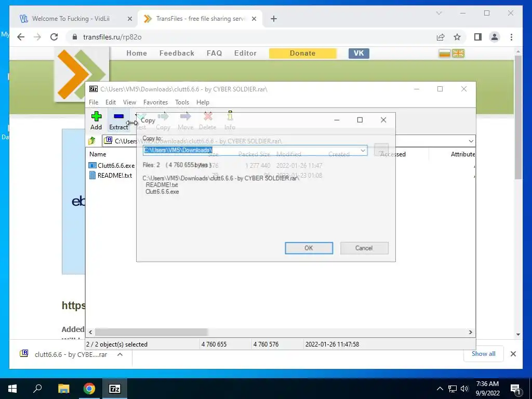
Task: Click the Chrome taskbar icon
Action: (89, 389)
